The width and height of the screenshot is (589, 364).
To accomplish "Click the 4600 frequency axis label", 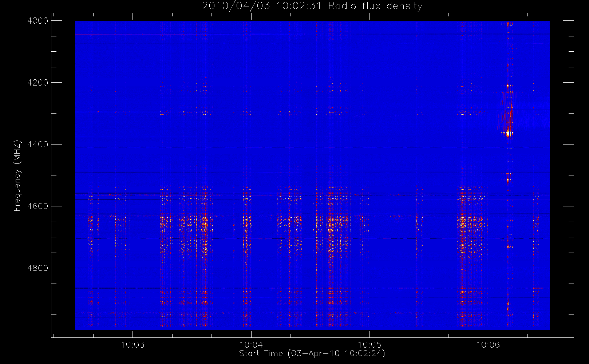I will tap(38, 206).
